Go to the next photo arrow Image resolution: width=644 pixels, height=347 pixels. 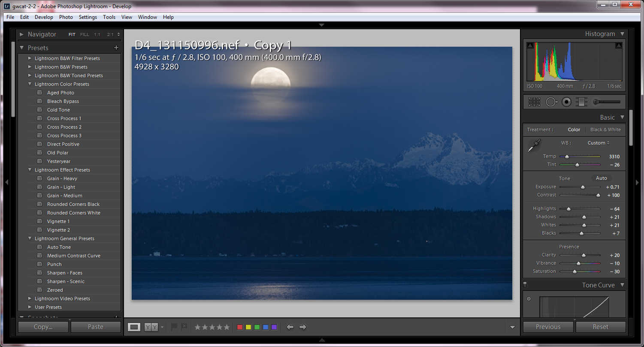[303, 327]
